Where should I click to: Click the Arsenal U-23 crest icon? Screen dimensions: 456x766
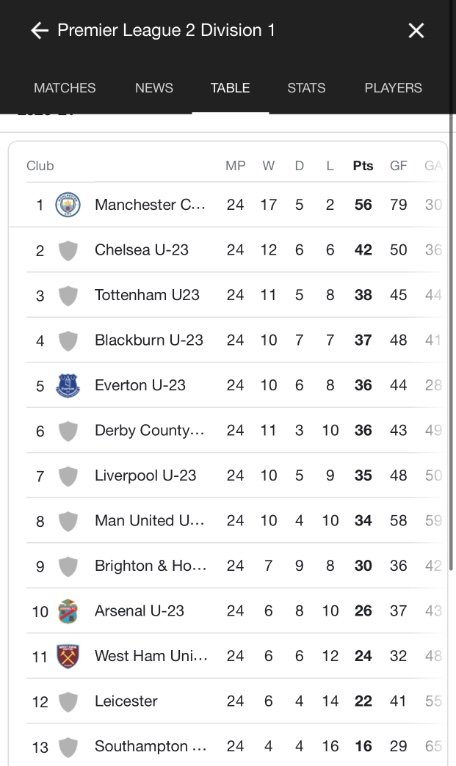coord(68,611)
